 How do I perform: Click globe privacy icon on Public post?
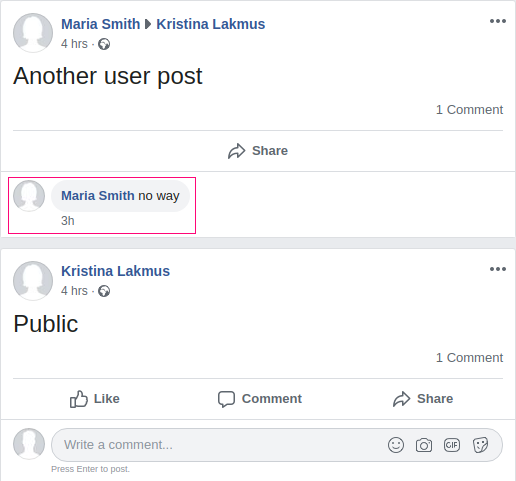point(104,291)
